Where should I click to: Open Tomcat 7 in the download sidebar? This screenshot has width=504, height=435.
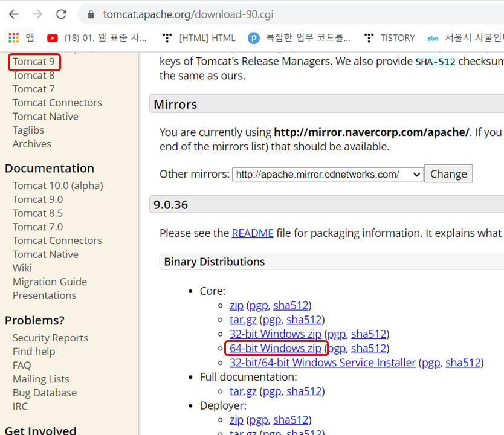click(33, 89)
